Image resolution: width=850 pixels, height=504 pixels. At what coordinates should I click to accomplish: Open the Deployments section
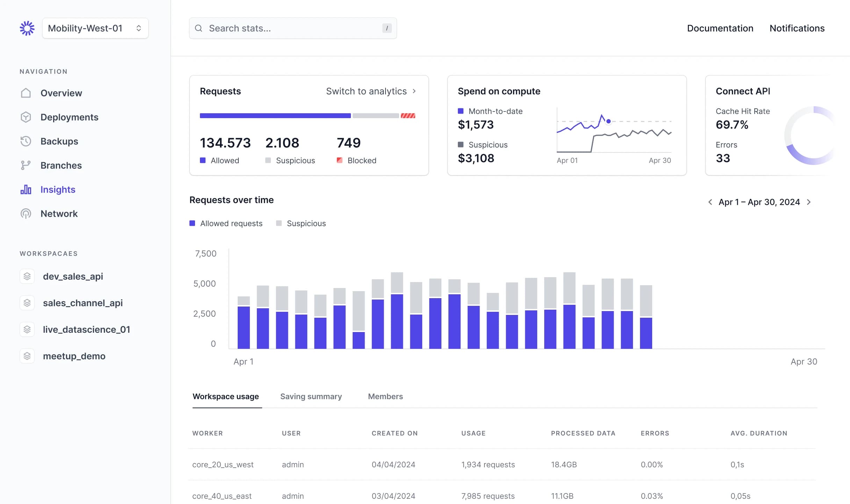click(x=70, y=117)
